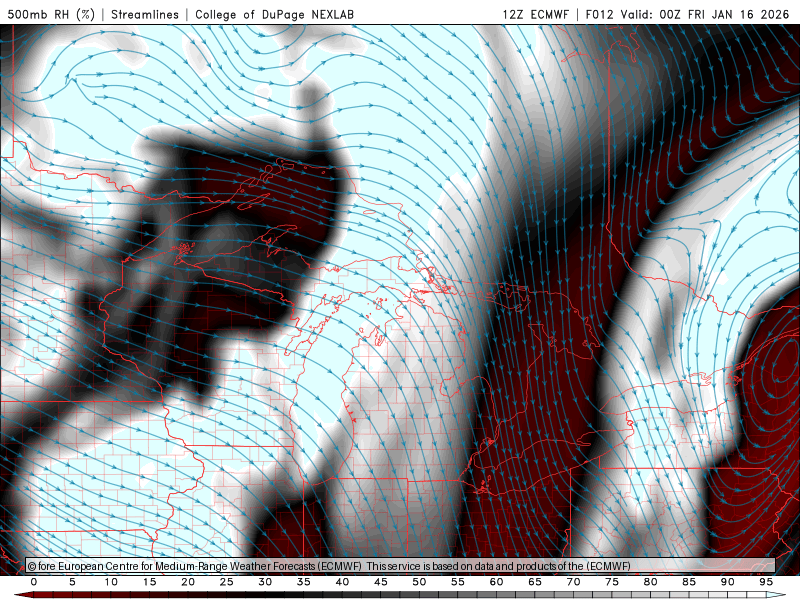The height and width of the screenshot is (600, 800).
Task: Click the '70' value on the color scale
Action: coord(573,582)
